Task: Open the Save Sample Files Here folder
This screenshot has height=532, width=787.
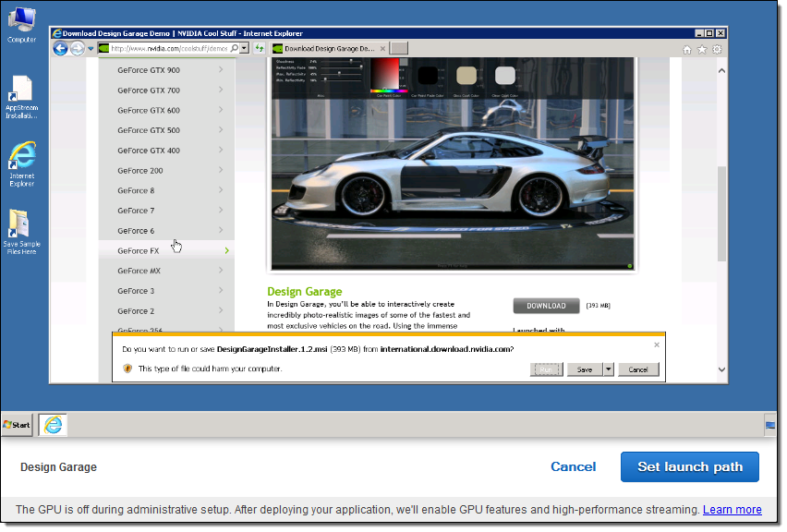Action: click(21, 232)
